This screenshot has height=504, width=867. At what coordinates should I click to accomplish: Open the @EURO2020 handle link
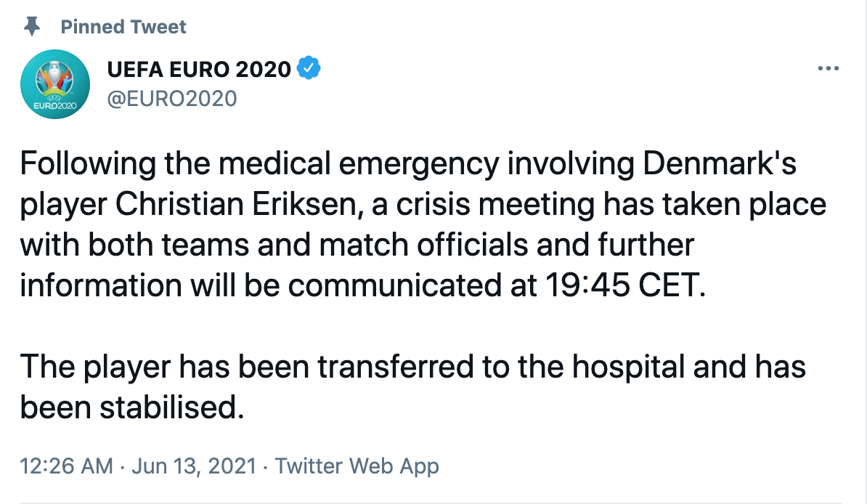pos(171,98)
